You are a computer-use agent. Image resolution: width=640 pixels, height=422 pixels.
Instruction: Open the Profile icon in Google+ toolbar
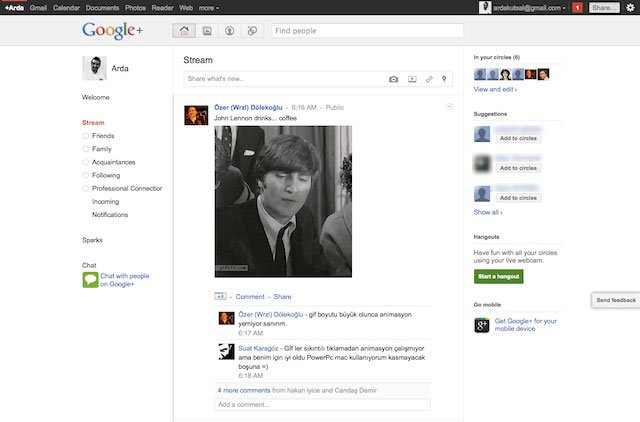coord(229,31)
